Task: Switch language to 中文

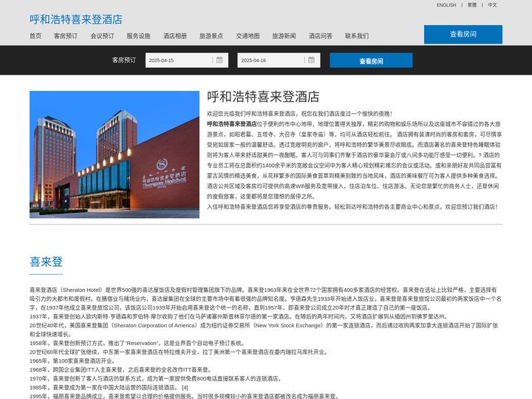Action: [492, 5]
